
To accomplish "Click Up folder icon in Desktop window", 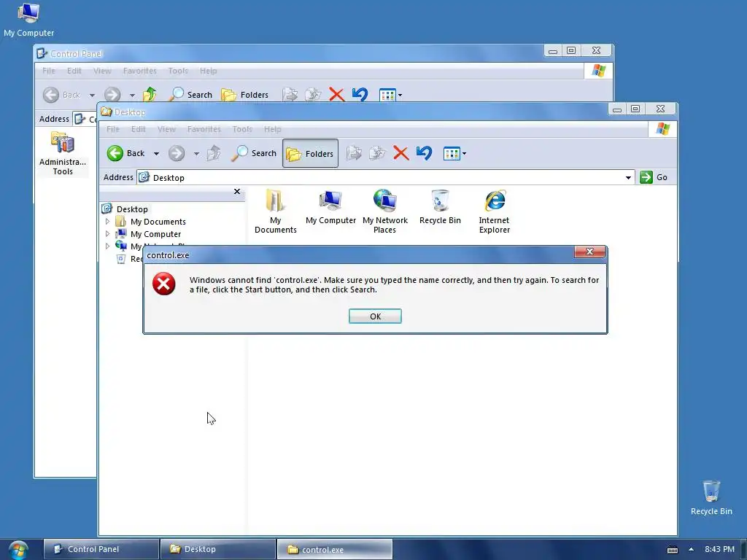I will pyautogui.click(x=214, y=153).
